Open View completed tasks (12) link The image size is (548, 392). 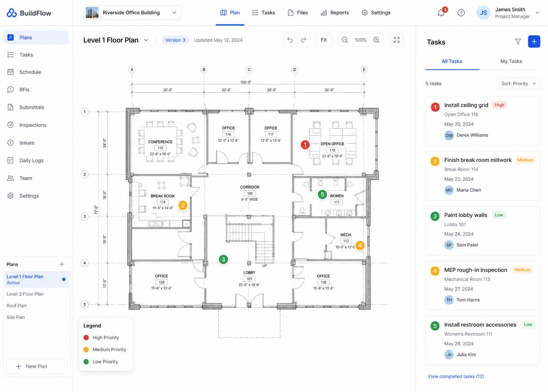(456, 376)
